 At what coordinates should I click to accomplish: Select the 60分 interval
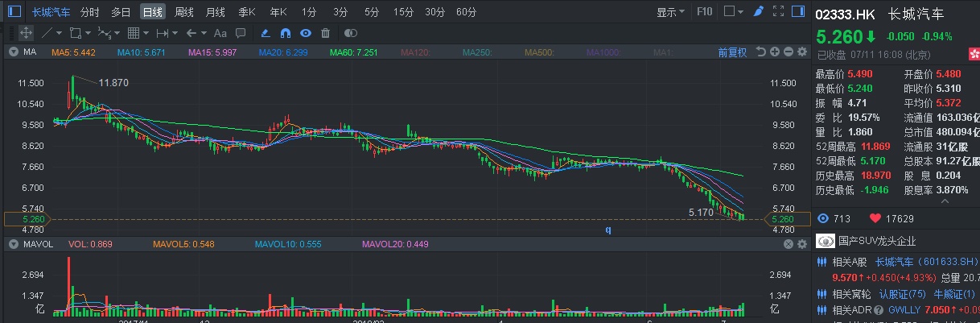466,12
